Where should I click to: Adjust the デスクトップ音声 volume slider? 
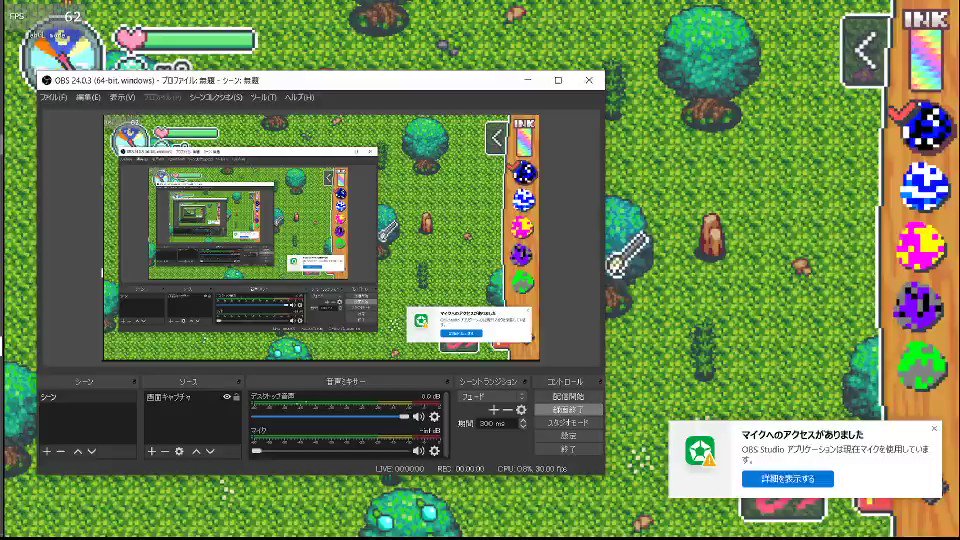coord(331,416)
